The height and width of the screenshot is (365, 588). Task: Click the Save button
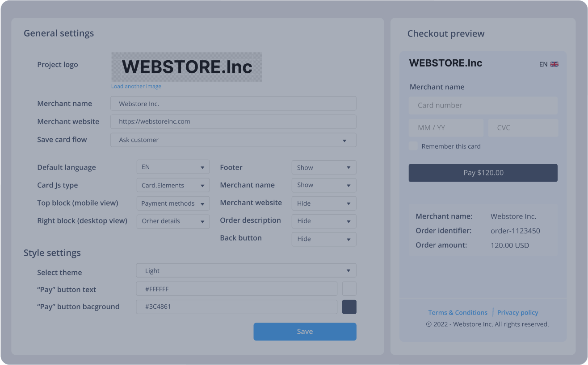(305, 332)
